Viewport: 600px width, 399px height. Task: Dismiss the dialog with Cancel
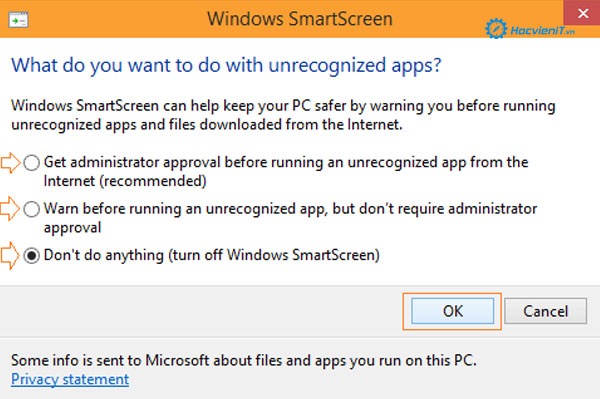point(545,311)
